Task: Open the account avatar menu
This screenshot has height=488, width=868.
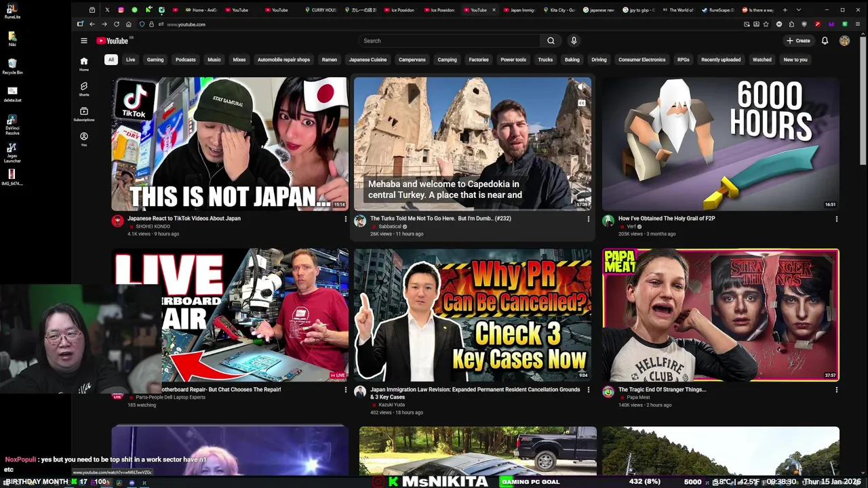Action: [844, 41]
